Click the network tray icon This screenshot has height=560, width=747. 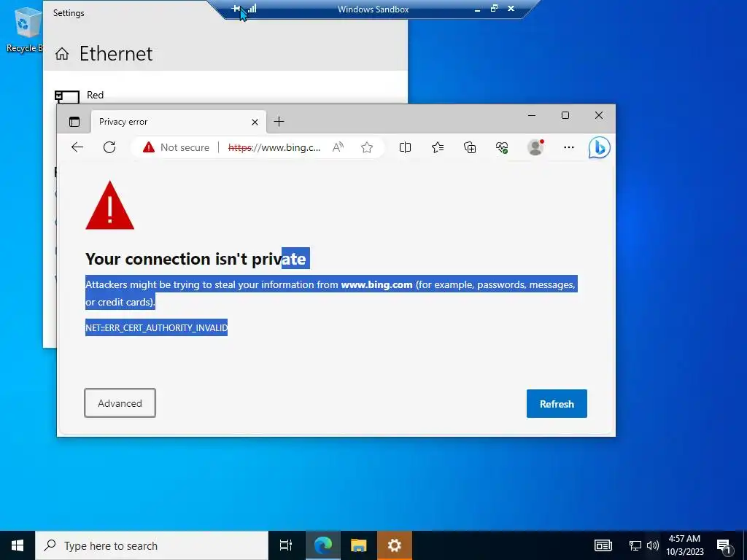635,545
